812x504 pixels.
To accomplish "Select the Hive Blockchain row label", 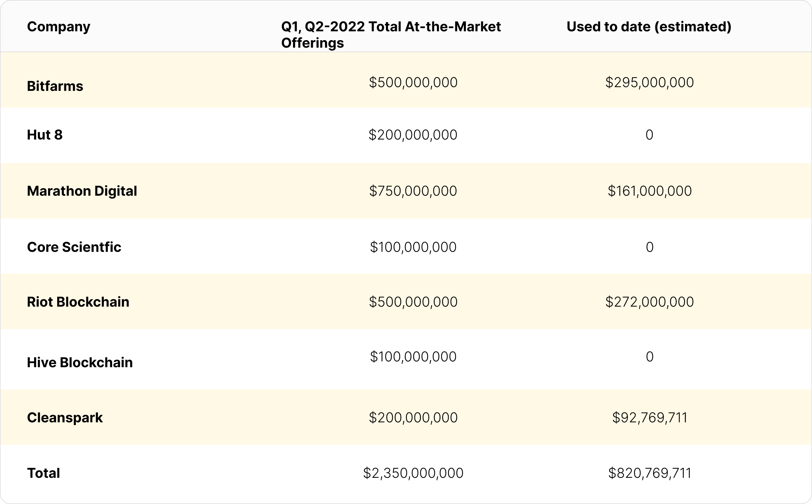I will [x=80, y=362].
